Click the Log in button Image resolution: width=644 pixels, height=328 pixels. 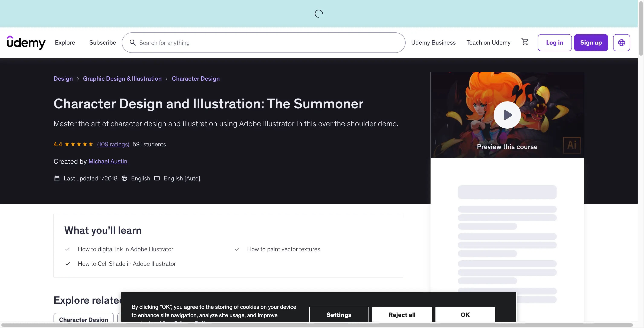[554, 42]
